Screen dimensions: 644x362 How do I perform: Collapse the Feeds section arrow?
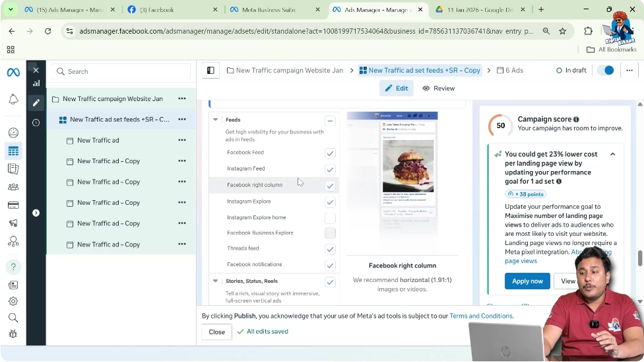pyautogui.click(x=215, y=120)
